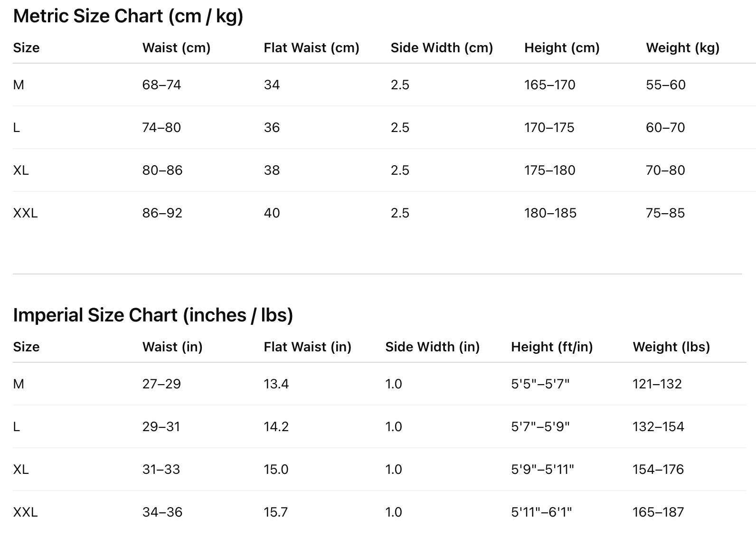
Task: Select the 154–176 weight value
Action: coord(658,470)
